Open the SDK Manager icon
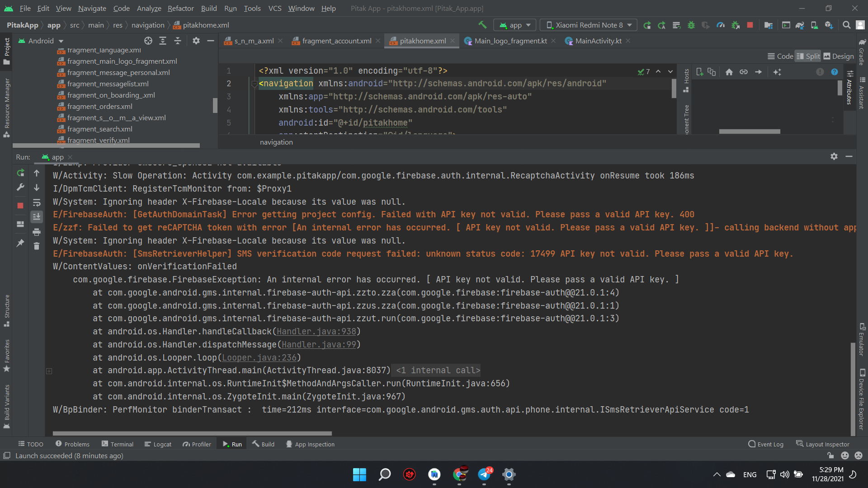The width and height of the screenshot is (868, 488). (829, 25)
